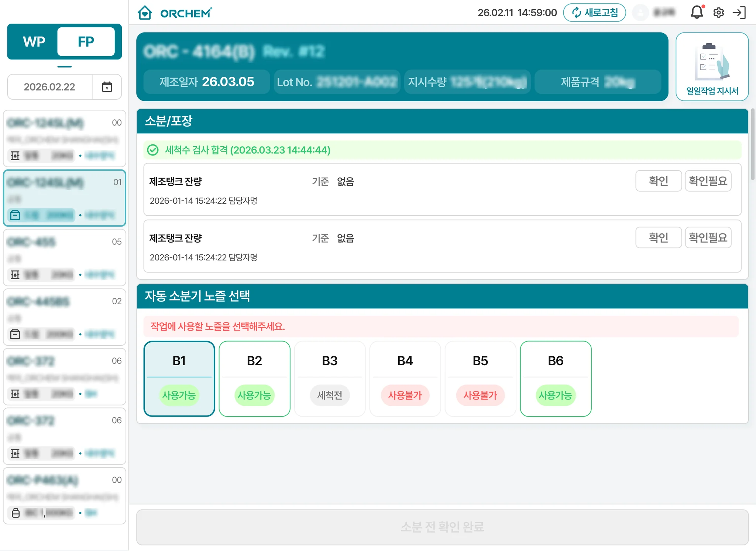This screenshot has height=551, width=756.
Task: Click the green check icon by 세척수 검사 합격
Action: tap(153, 150)
